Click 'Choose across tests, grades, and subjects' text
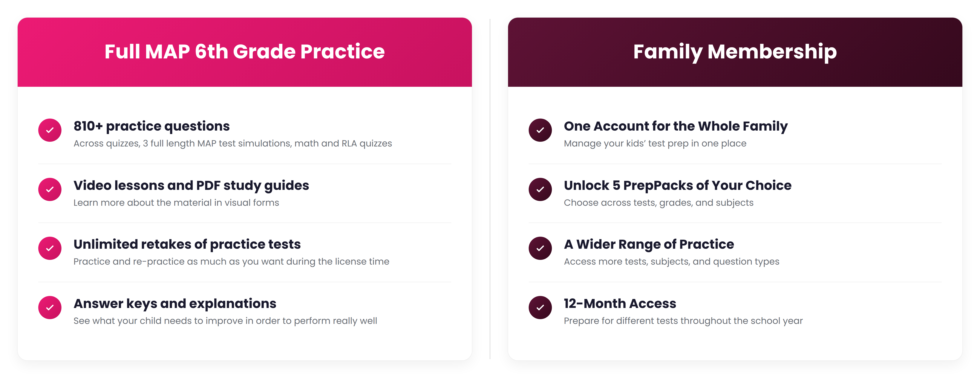Screen dimensions: 980x378 pos(658,203)
